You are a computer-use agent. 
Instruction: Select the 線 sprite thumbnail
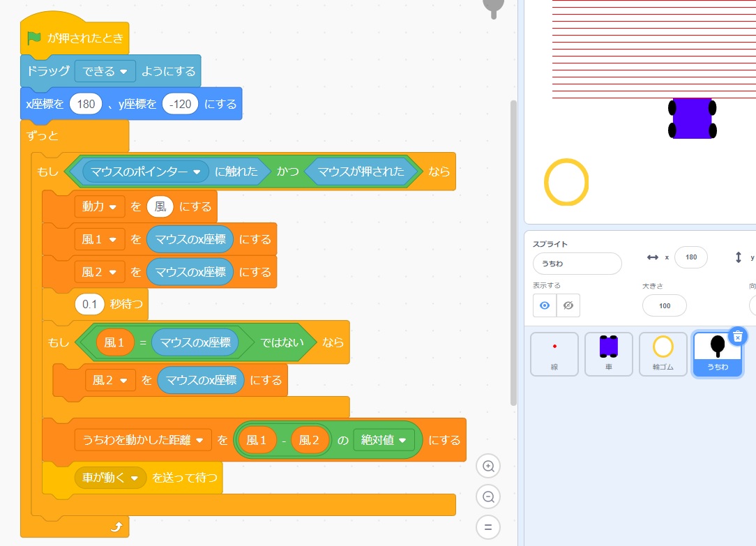(x=554, y=354)
